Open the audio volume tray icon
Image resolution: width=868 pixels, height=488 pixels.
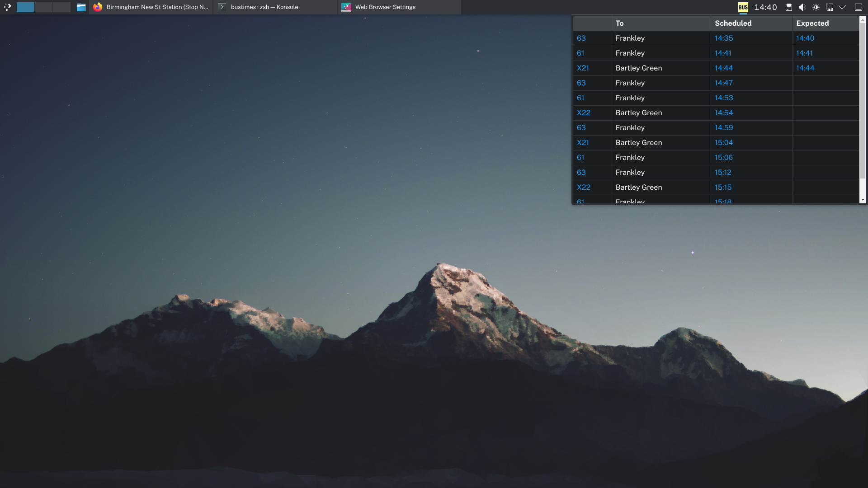[802, 7]
